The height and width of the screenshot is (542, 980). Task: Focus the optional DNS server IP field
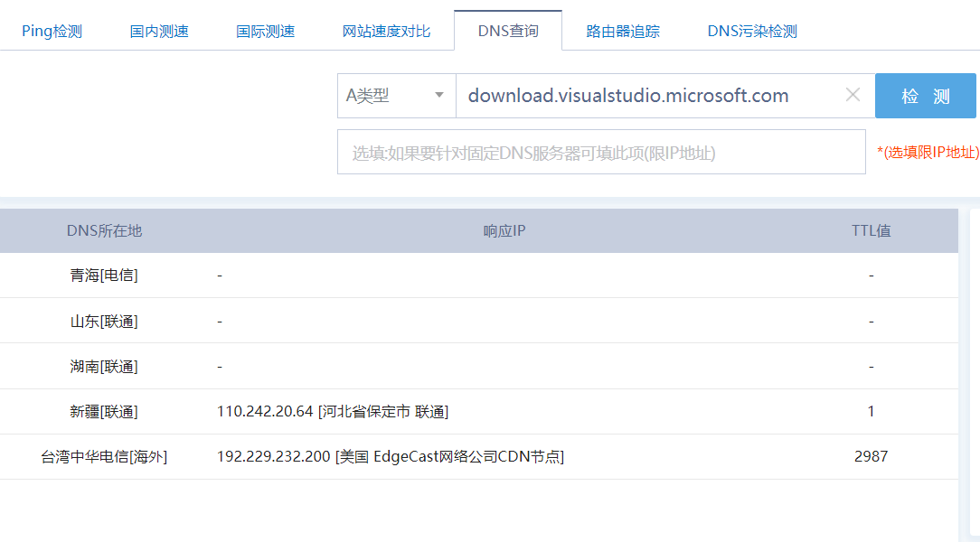(601, 153)
